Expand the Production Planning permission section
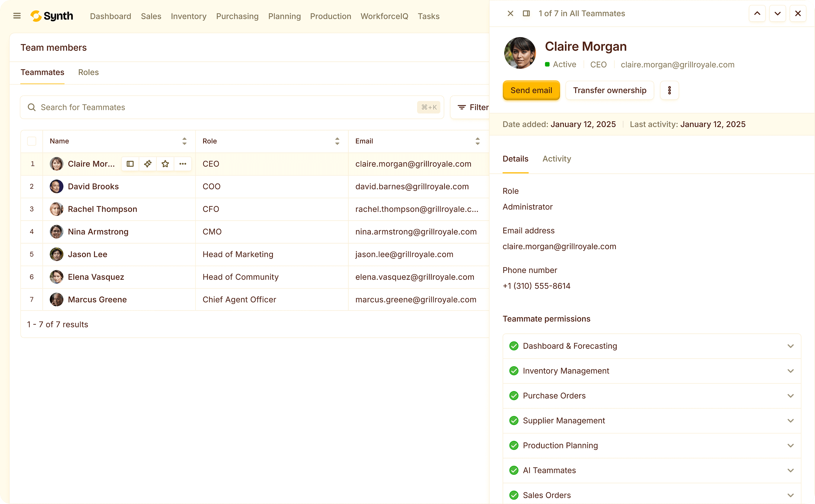The width and height of the screenshot is (815, 504). (790, 445)
